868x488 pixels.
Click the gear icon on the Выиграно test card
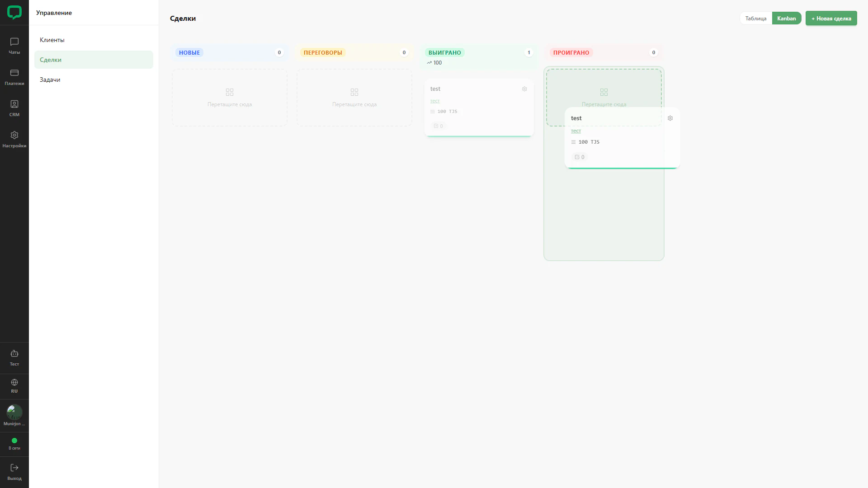[524, 89]
